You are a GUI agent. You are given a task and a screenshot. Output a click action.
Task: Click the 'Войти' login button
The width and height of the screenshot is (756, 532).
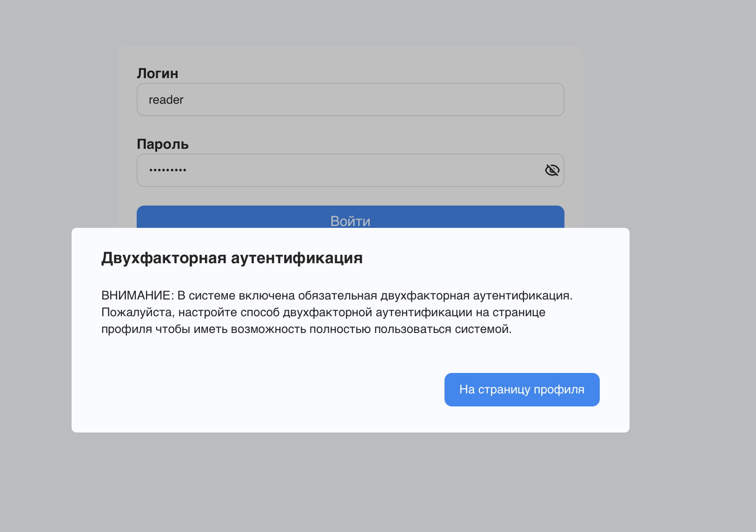[351, 217]
